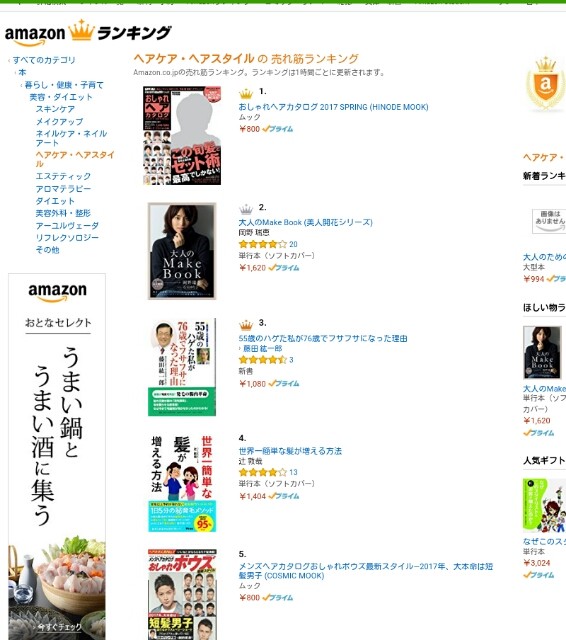Click the star rating of the rank 3 book

tap(263, 360)
